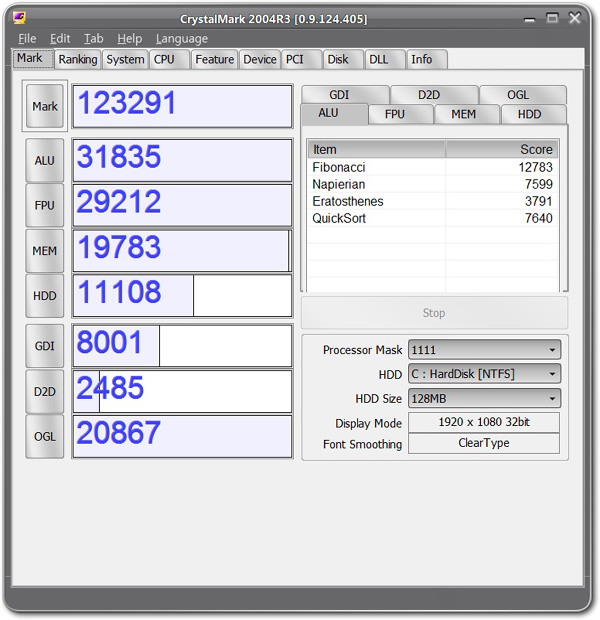Run the FPU benchmark button
This screenshot has height=620, width=600.
tap(45, 205)
